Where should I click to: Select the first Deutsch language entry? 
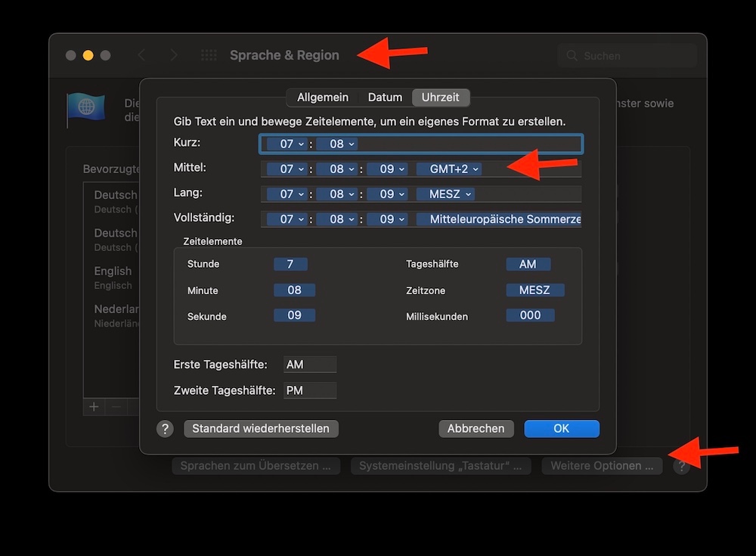(113, 202)
